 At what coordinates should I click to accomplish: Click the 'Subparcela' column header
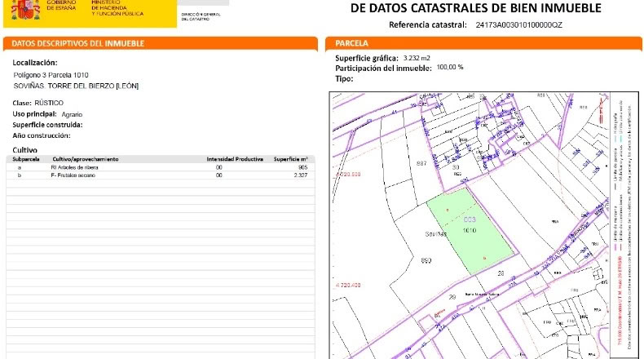point(26,159)
